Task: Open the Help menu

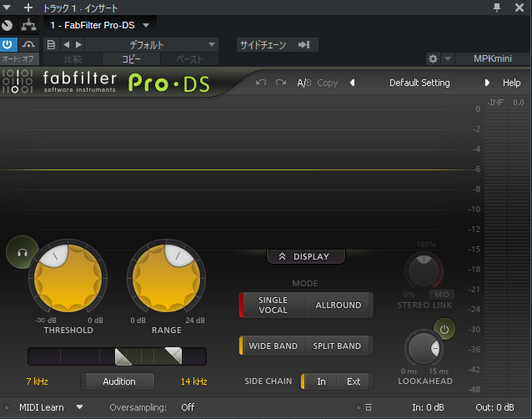Action: (x=512, y=83)
